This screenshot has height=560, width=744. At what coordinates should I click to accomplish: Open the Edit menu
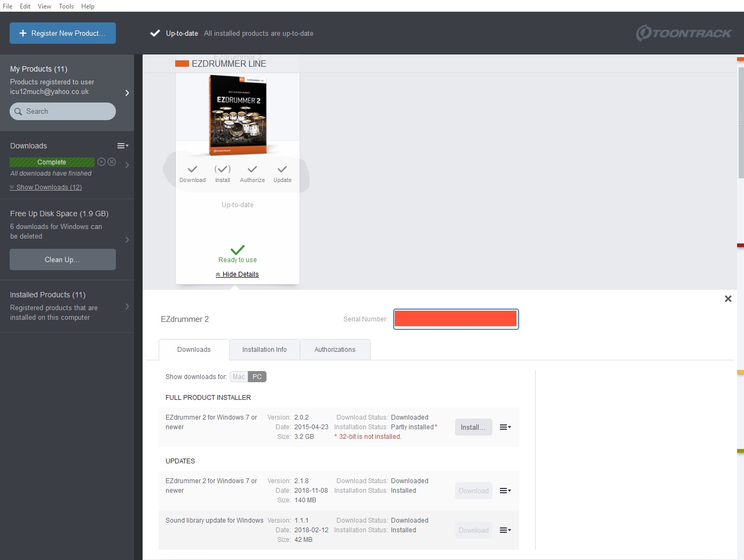25,6
